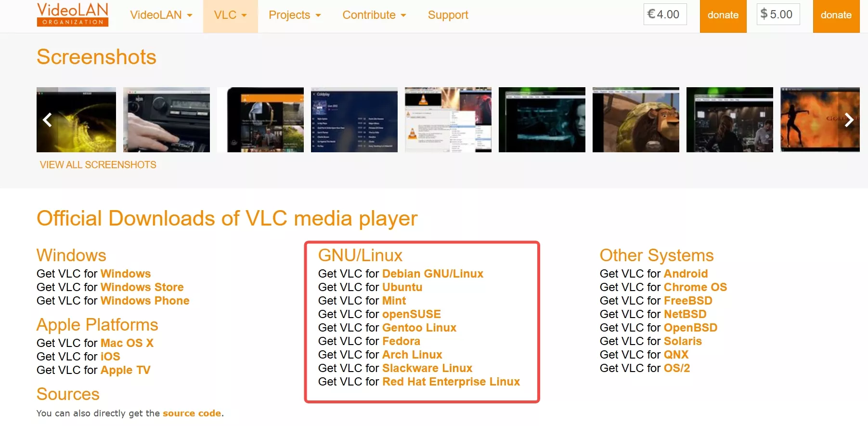Open the VIEW ALL SCREENSHOTS link
This screenshot has width=868, height=426.
pyautogui.click(x=98, y=165)
